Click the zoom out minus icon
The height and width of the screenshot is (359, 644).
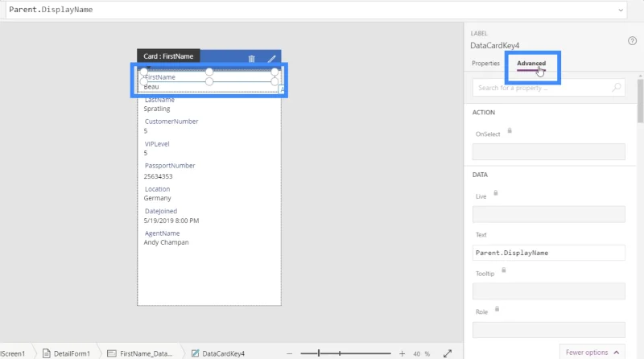click(290, 353)
